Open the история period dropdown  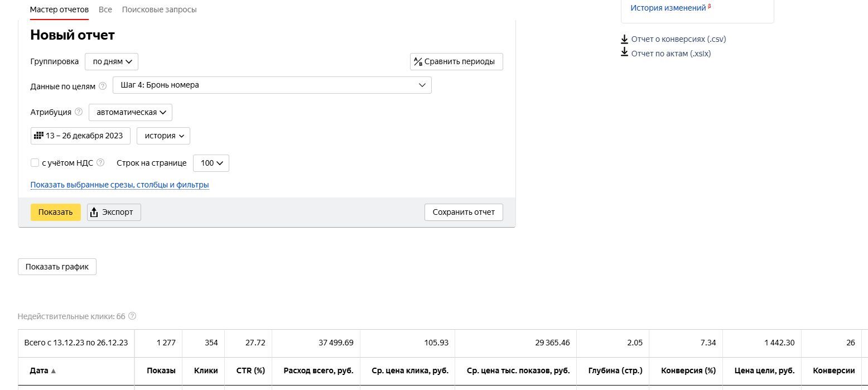pyautogui.click(x=163, y=136)
